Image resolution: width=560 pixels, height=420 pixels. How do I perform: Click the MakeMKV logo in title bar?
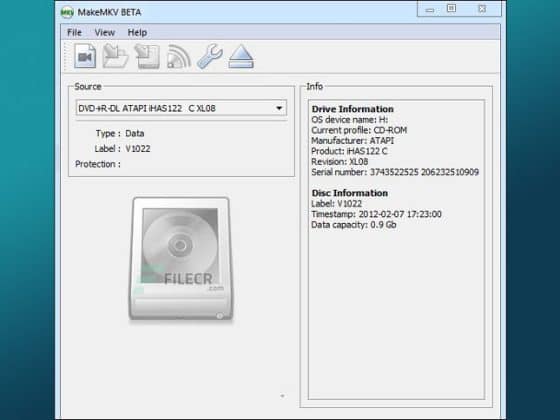coord(67,12)
